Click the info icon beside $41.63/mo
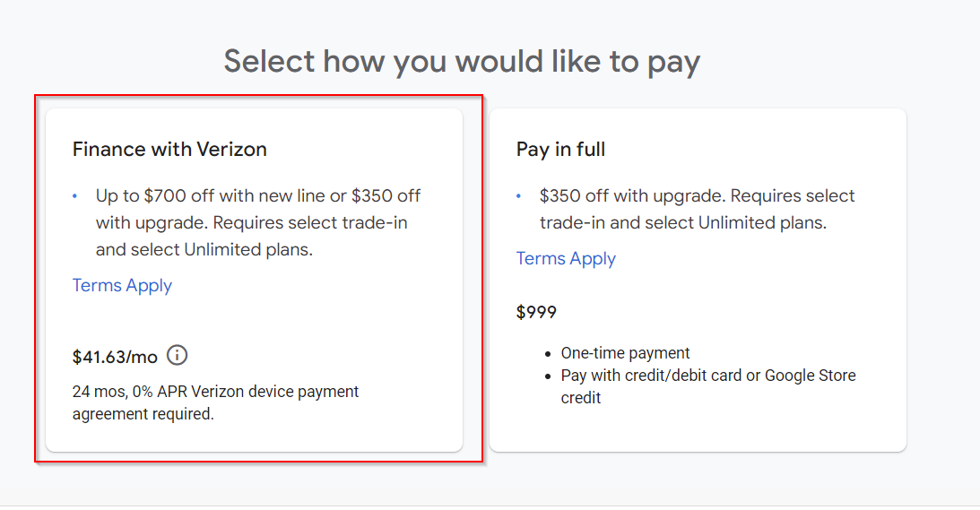The width and height of the screenshot is (980, 510). pos(178,356)
